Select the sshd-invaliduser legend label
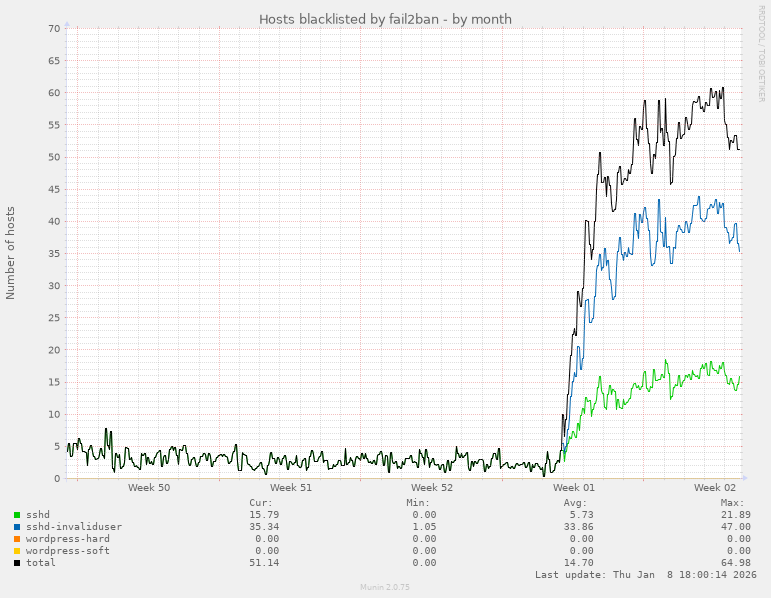Image resolution: width=771 pixels, height=598 pixels. (x=74, y=527)
